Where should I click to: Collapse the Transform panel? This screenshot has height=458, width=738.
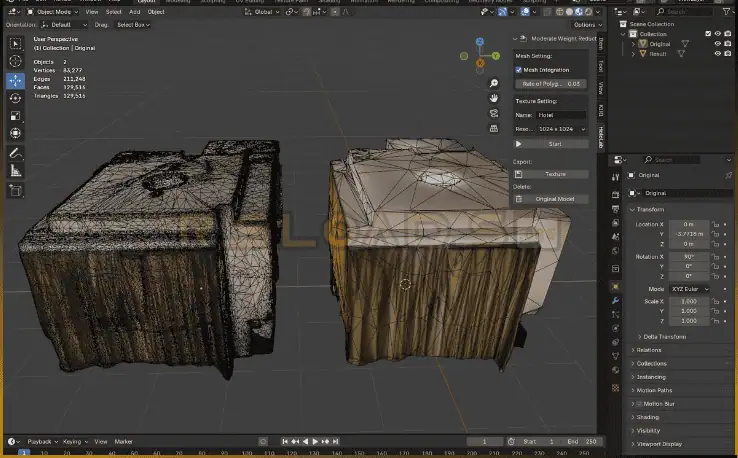click(x=647, y=209)
